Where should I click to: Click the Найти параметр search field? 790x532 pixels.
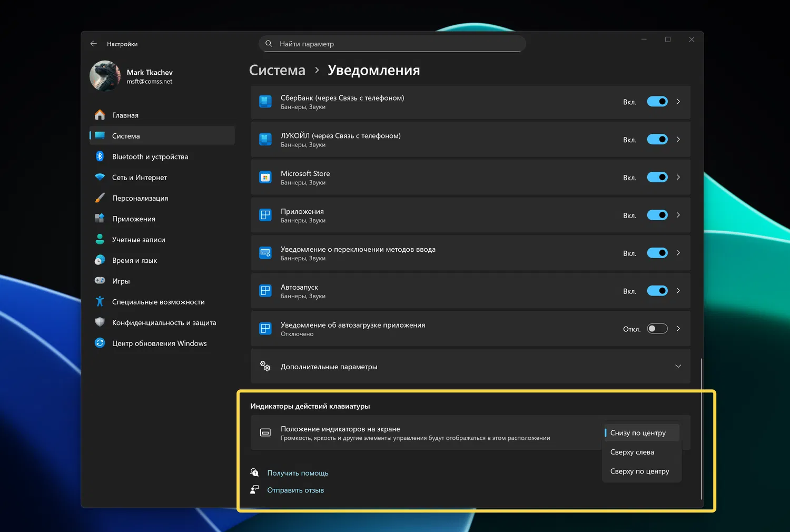392,44
